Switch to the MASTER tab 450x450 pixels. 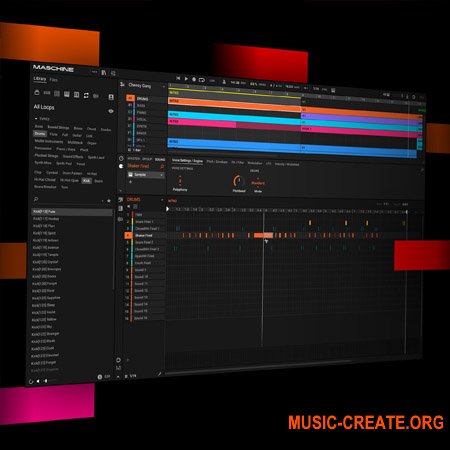[x=134, y=159]
